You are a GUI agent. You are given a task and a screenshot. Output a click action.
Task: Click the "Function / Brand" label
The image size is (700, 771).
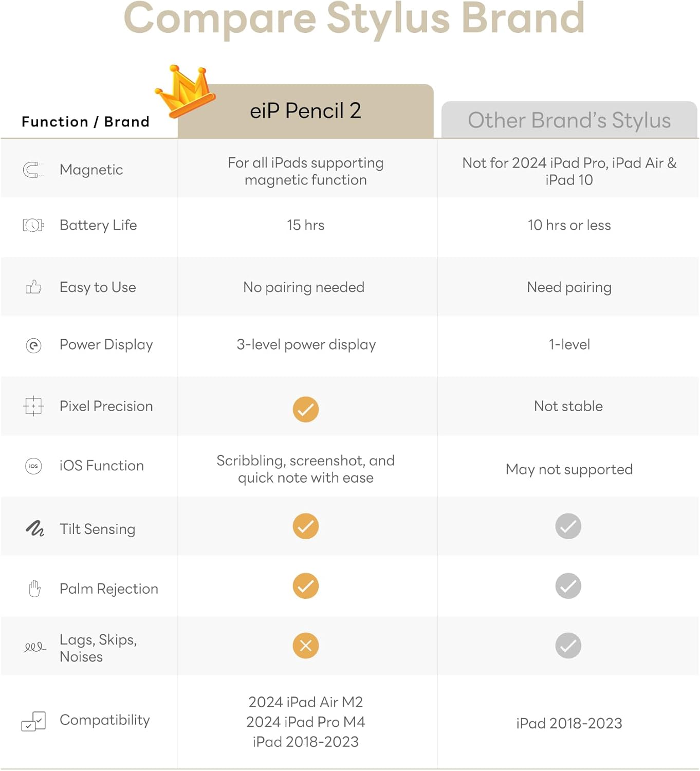coord(85,122)
